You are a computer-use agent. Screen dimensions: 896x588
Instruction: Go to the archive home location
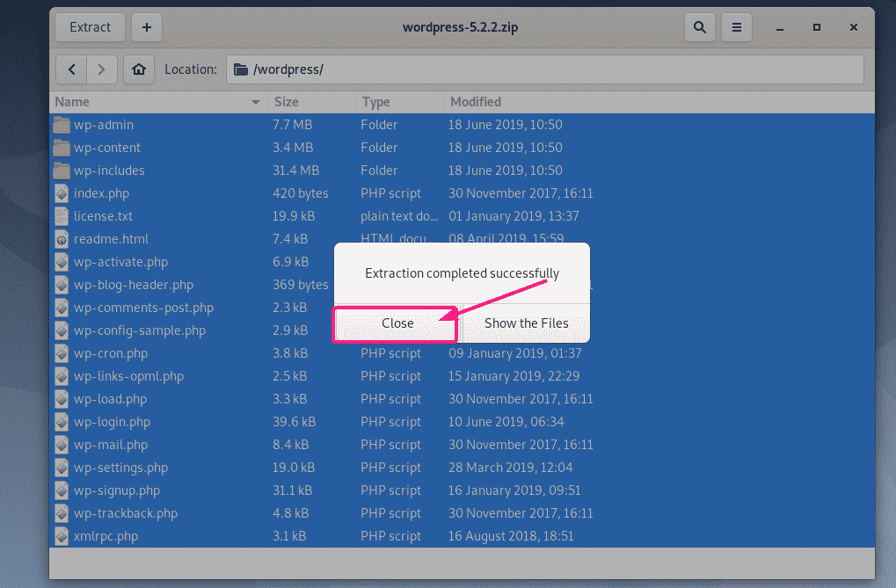(139, 69)
